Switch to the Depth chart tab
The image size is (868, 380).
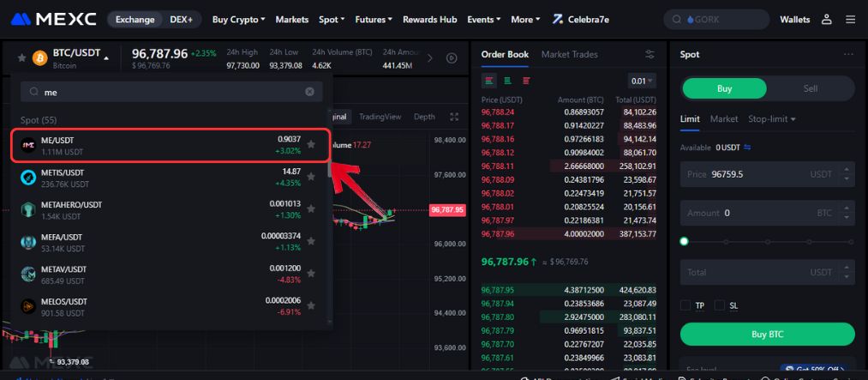tap(424, 117)
